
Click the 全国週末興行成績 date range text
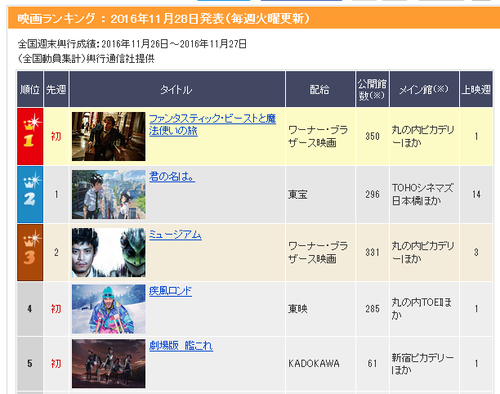coord(132,44)
